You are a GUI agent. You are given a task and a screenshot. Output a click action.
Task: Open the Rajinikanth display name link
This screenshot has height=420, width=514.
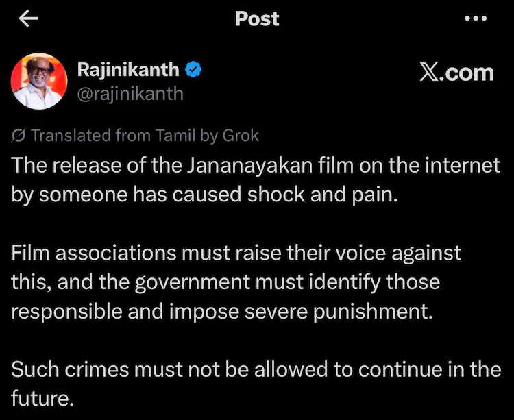(x=128, y=70)
